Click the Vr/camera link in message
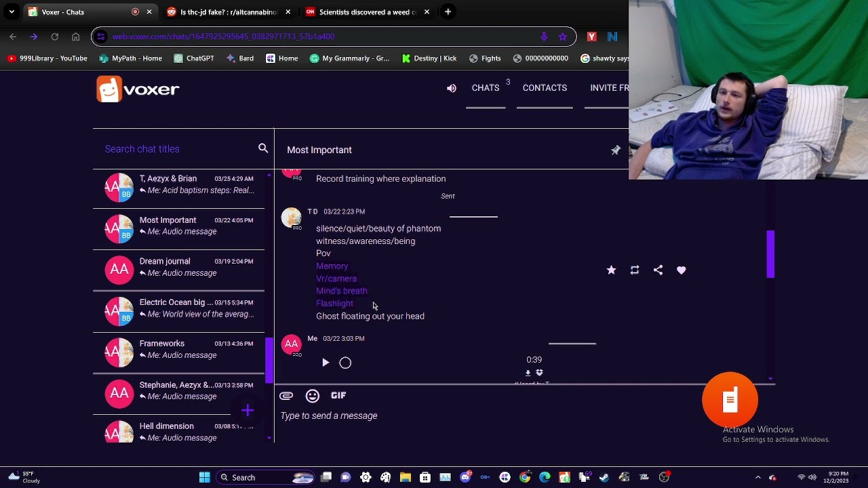868x488 pixels. tap(336, 279)
